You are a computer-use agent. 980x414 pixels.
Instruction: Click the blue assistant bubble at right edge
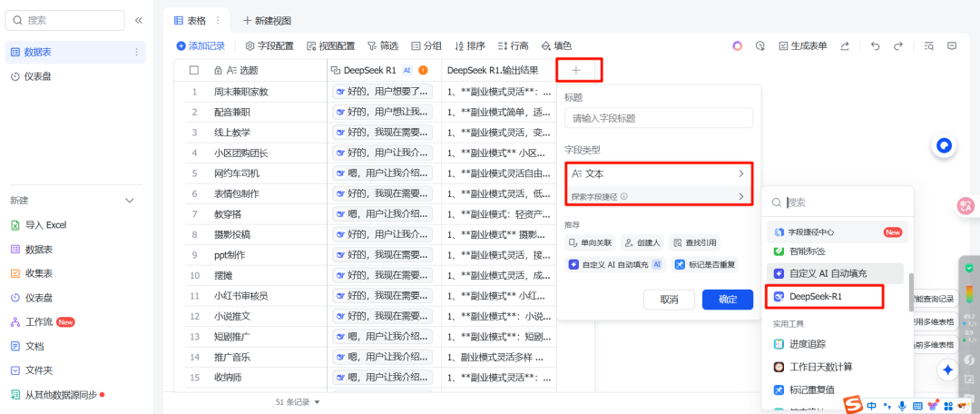[945, 145]
